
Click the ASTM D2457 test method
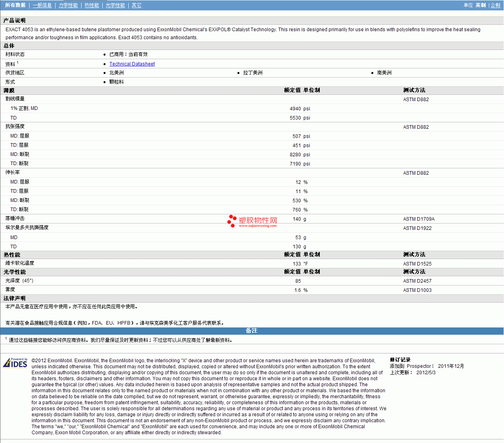click(x=417, y=281)
